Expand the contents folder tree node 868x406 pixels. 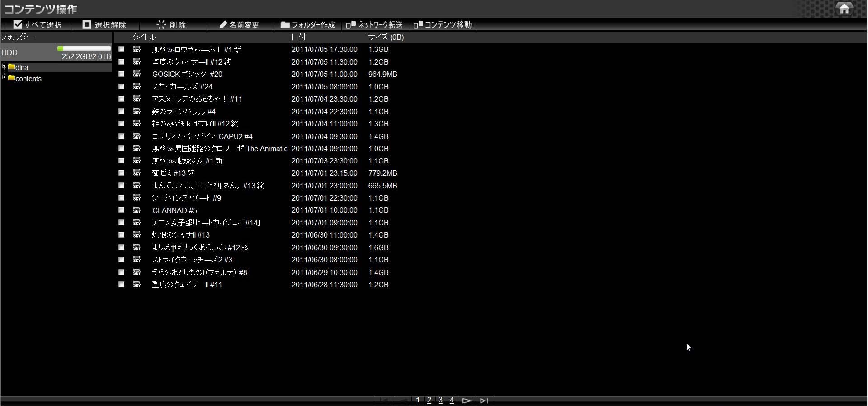tap(5, 78)
